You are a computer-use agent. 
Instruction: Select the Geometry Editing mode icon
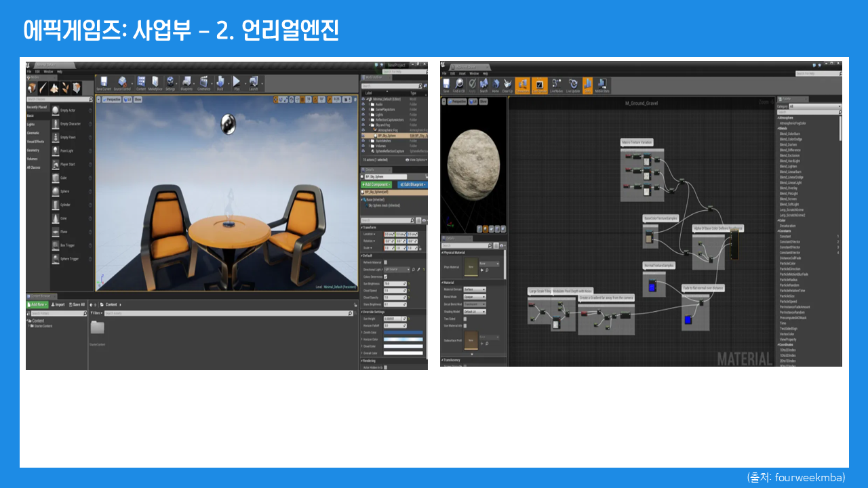coord(77,88)
